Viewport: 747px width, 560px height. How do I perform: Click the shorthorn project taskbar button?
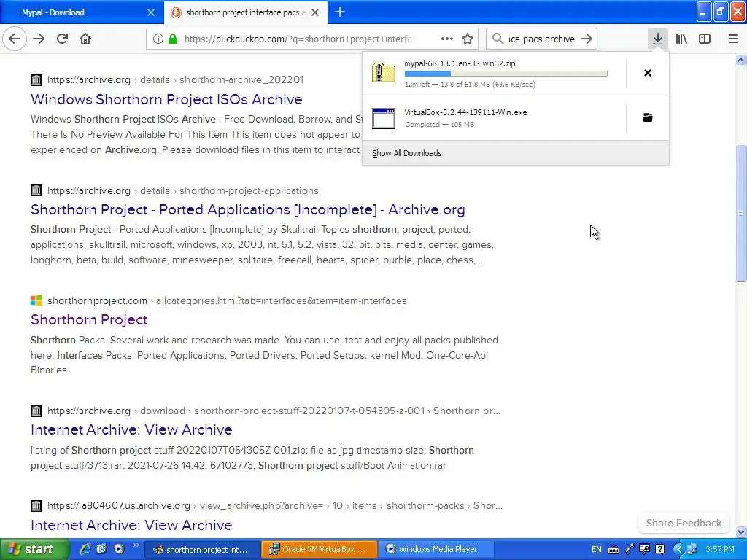click(202, 549)
